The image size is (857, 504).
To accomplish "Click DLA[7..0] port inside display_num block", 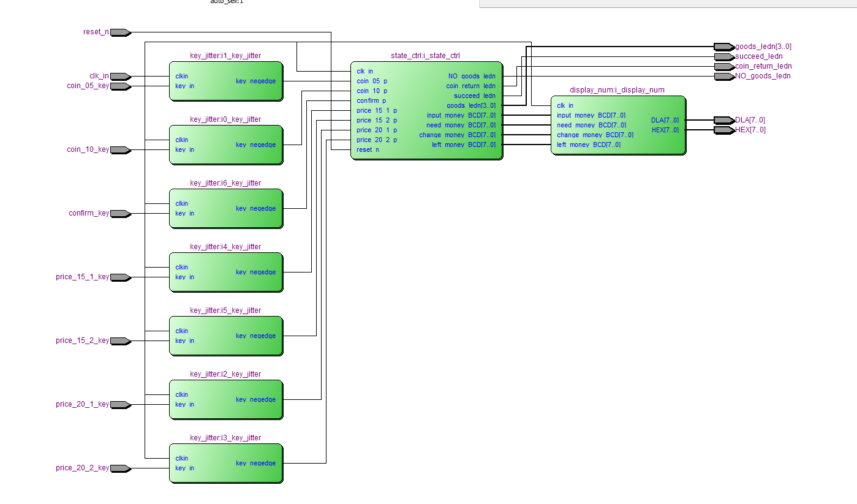I will click(665, 120).
